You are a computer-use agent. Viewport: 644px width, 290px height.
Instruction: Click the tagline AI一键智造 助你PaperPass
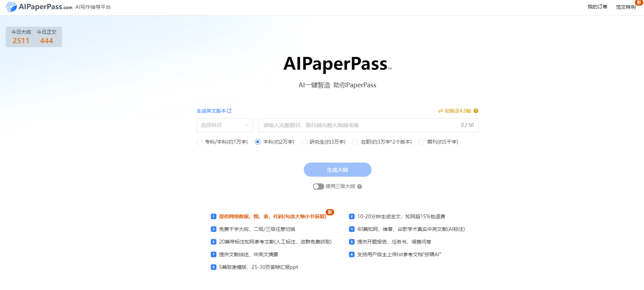pos(337,85)
